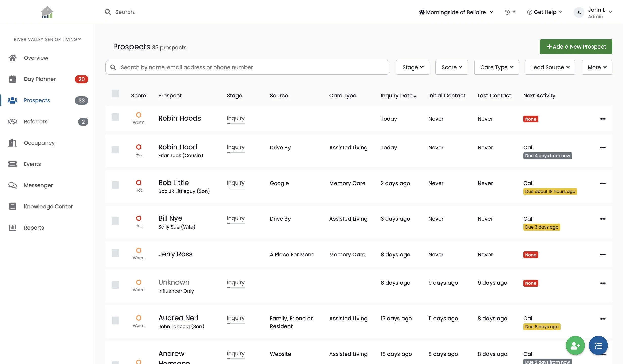Check the select-all checkbox in table header
The image size is (623, 364).
click(115, 94)
